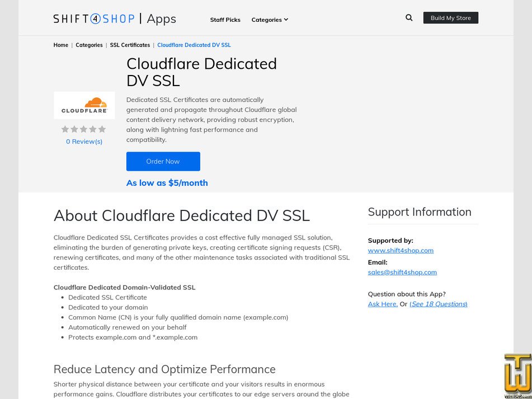This screenshot has width=532, height=399.
Task: Open the 0 Review(s) link
Action: [84, 142]
